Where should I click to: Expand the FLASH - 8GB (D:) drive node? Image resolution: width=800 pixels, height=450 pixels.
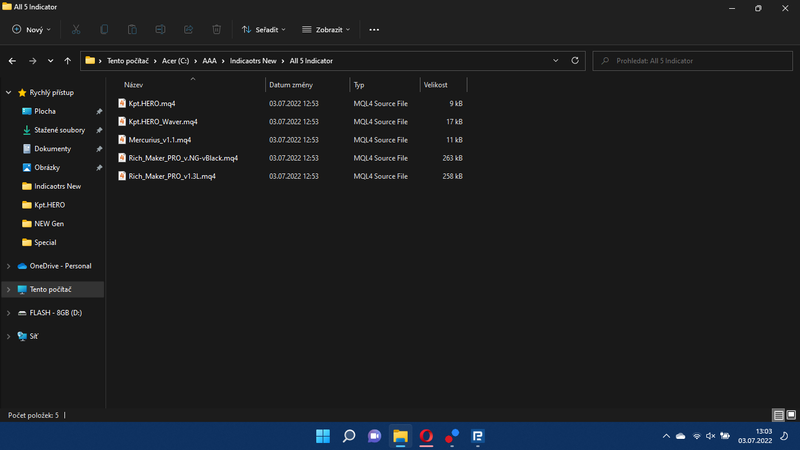[x=9, y=313]
